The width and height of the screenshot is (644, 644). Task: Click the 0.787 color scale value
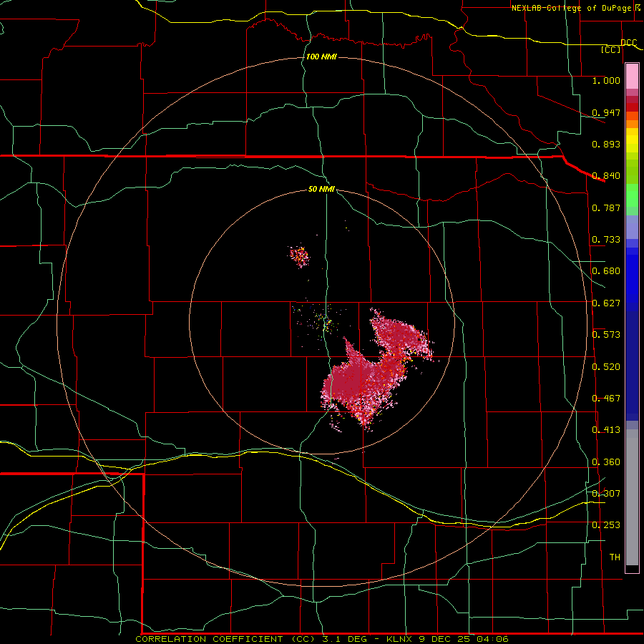click(606, 208)
